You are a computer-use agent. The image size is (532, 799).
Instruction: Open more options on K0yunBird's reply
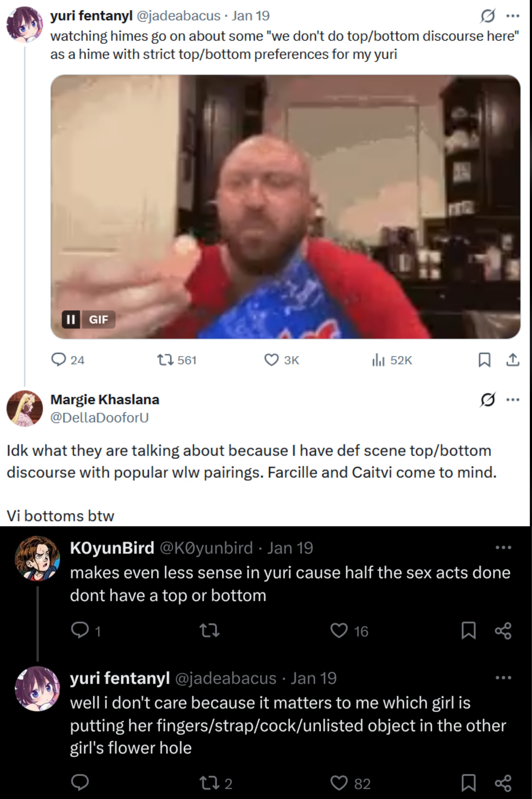503,547
